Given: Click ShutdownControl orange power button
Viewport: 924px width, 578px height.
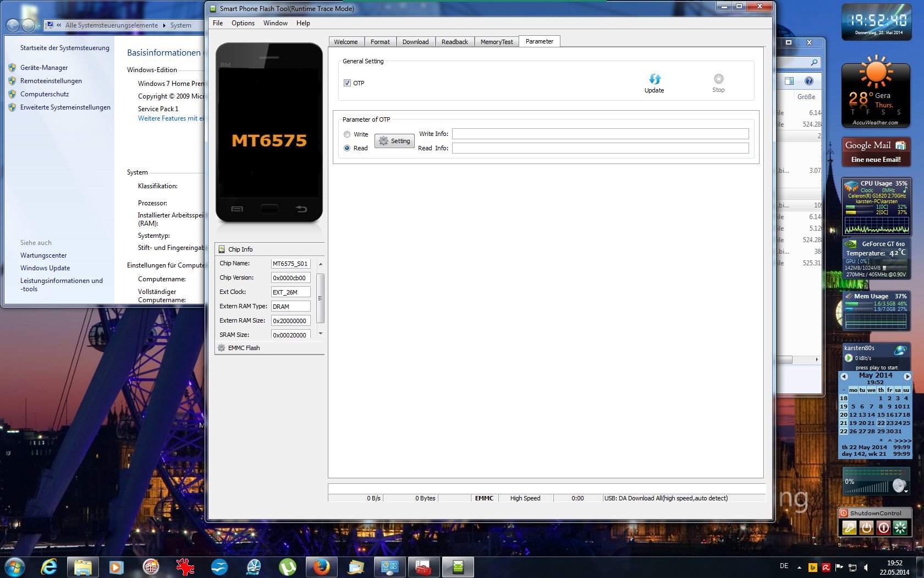Looking at the screenshot, I should (866, 528).
